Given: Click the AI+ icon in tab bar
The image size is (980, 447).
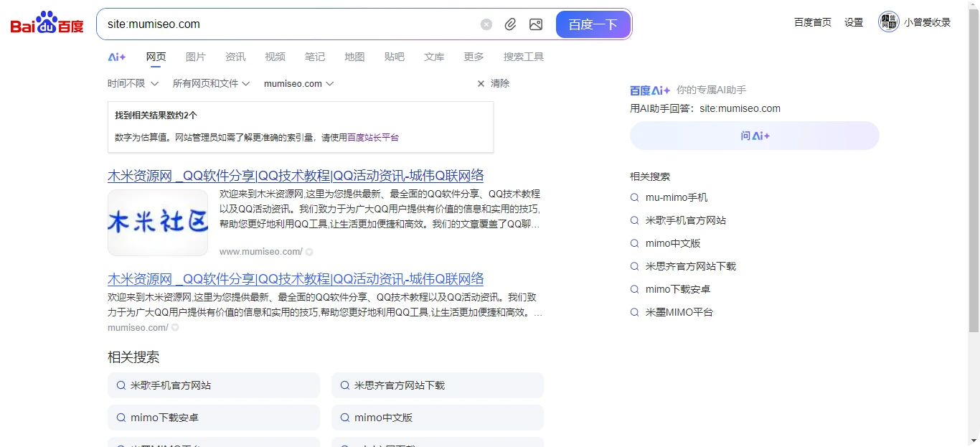Looking at the screenshot, I should (x=117, y=57).
